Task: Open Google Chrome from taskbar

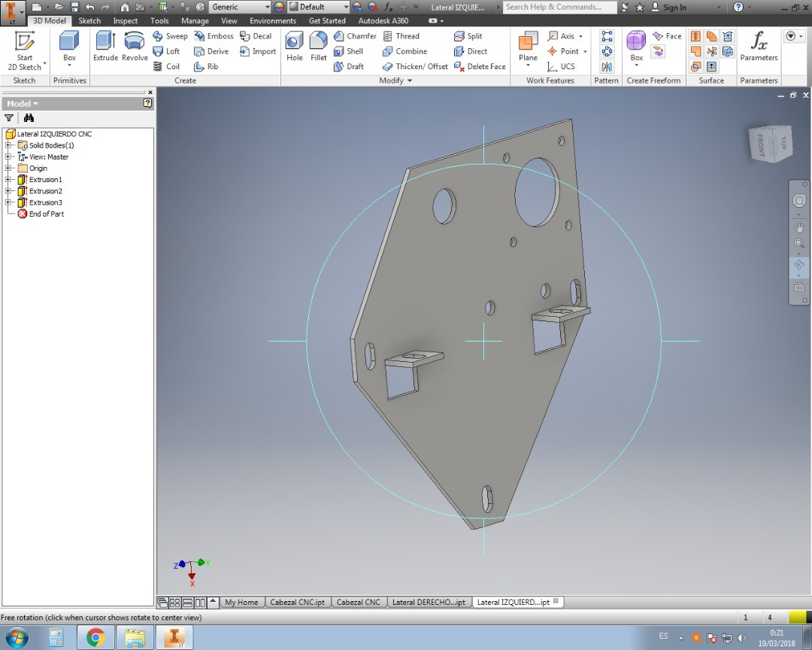Action: tap(95, 637)
